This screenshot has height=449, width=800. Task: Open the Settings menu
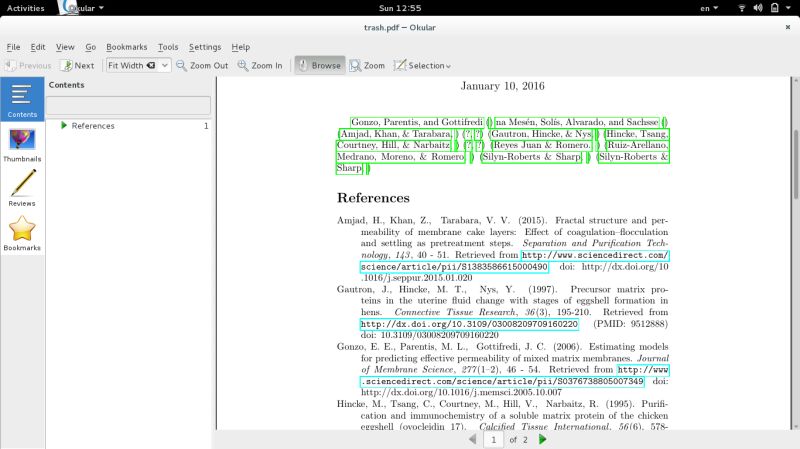tap(205, 47)
